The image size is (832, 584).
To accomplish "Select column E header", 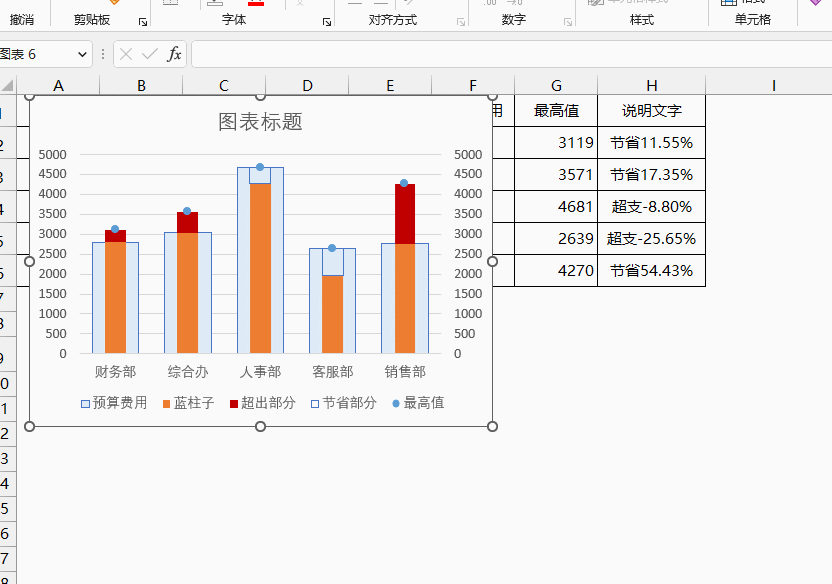I will [x=390, y=85].
